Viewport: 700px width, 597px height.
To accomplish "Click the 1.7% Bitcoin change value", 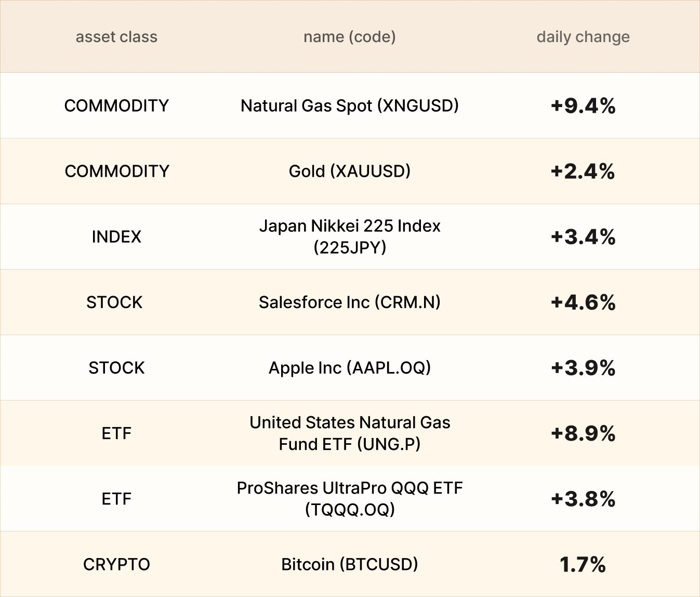I will click(x=583, y=564).
